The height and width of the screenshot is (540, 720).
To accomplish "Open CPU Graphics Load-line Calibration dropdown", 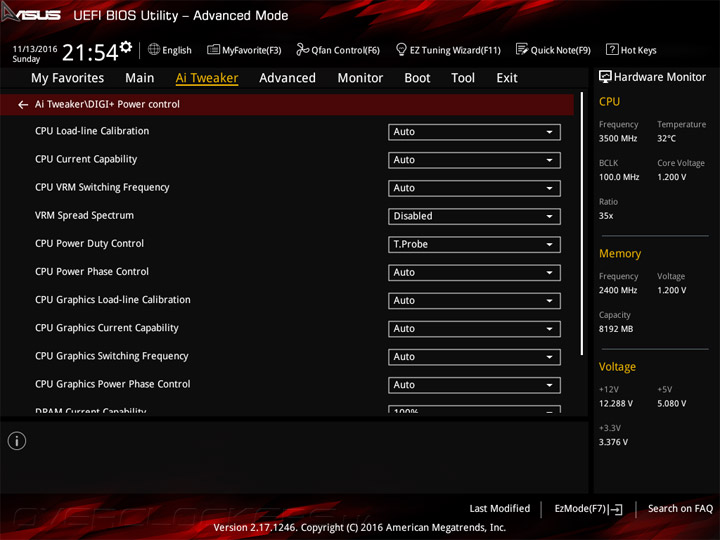I will click(x=474, y=301).
